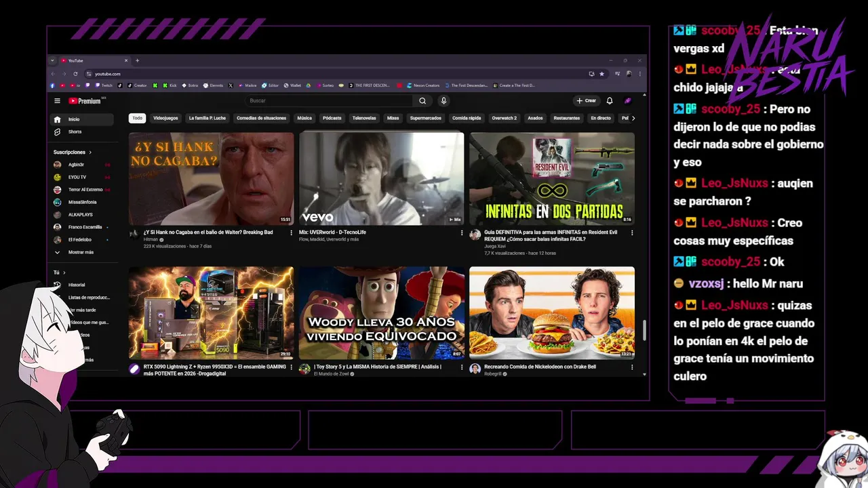This screenshot has height=488, width=868.
Task: Click the Crear button
Action: coord(587,101)
